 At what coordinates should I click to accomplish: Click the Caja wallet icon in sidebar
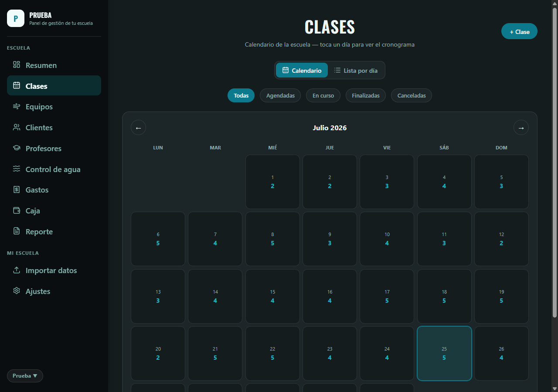click(x=17, y=210)
